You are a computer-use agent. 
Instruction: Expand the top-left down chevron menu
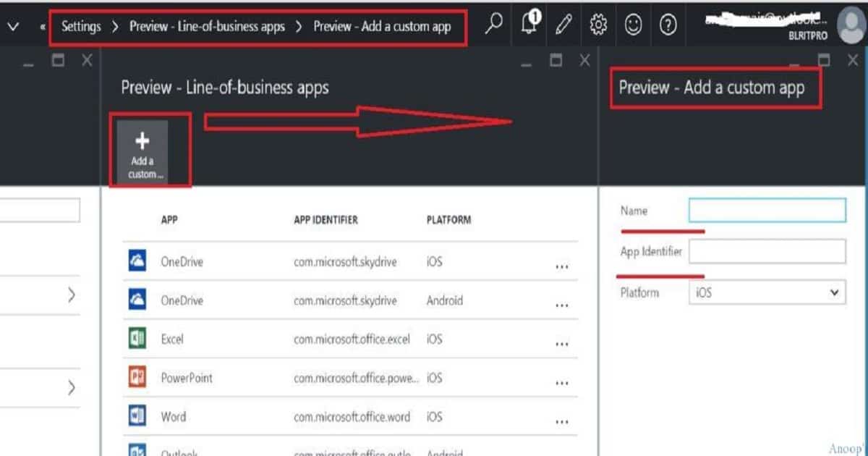(x=12, y=27)
